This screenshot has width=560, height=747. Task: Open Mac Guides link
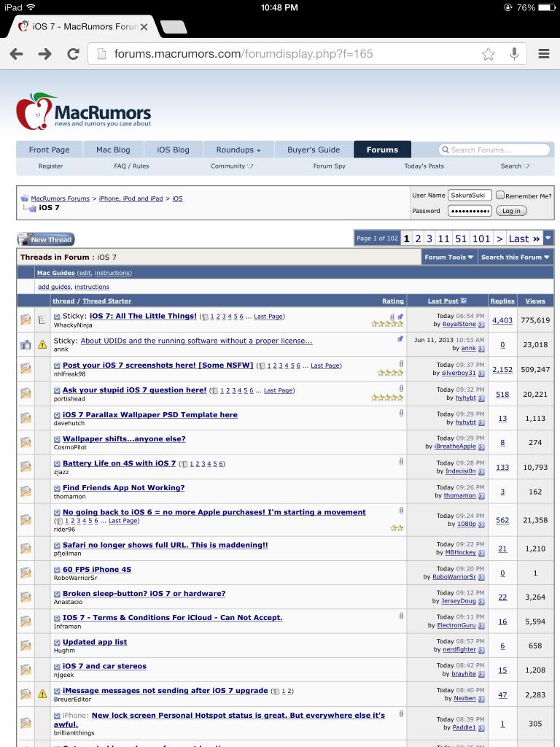pos(55,273)
